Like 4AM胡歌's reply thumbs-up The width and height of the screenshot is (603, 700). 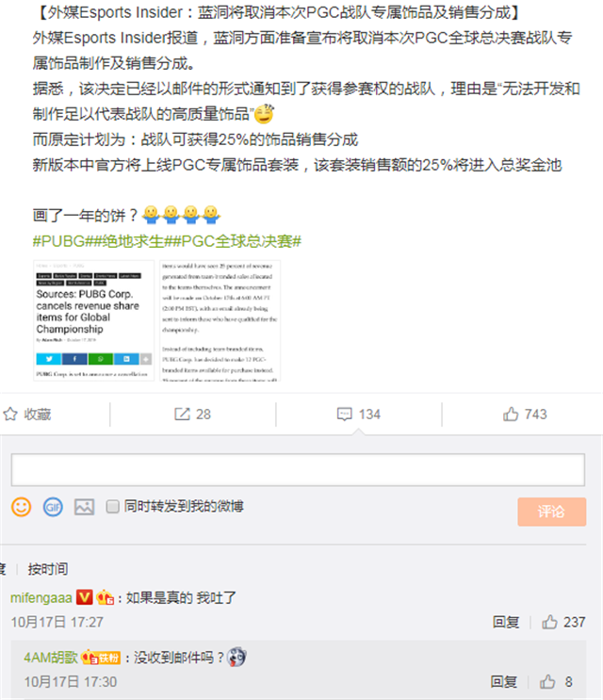(x=547, y=682)
